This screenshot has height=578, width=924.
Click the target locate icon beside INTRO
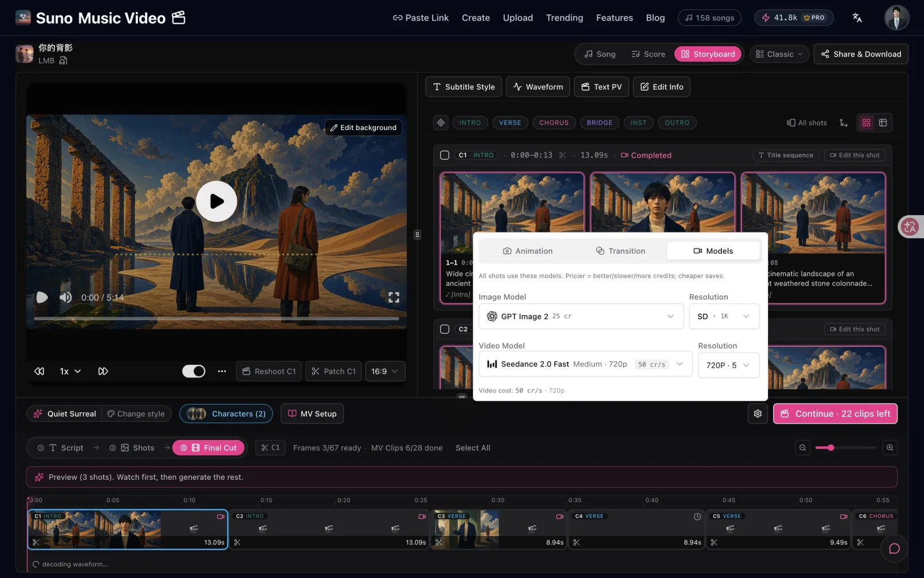(x=441, y=123)
